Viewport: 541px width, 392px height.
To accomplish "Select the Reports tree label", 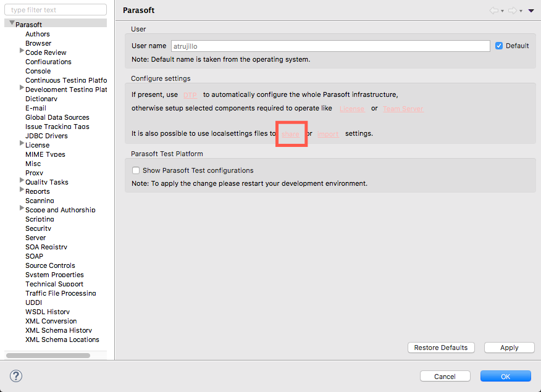I will [x=38, y=191].
